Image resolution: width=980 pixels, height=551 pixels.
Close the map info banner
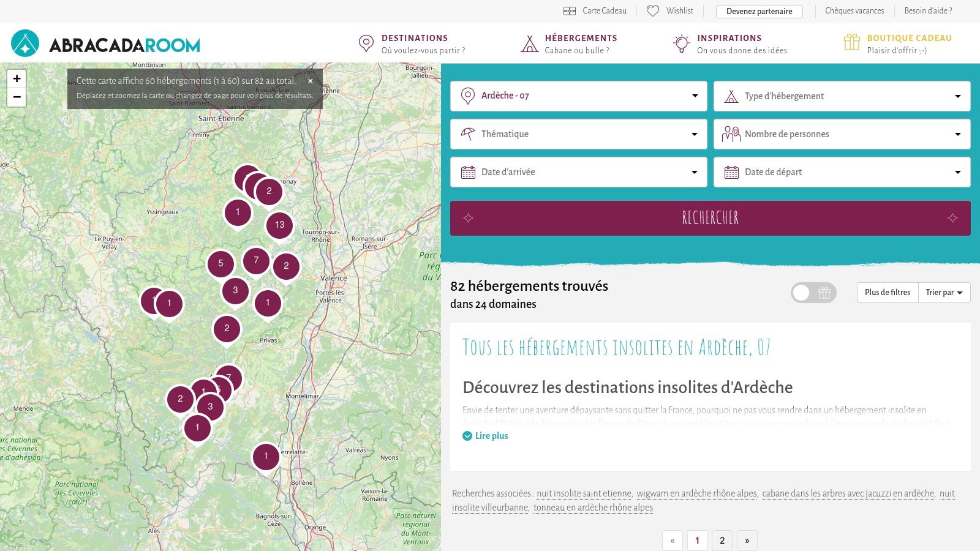(311, 81)
